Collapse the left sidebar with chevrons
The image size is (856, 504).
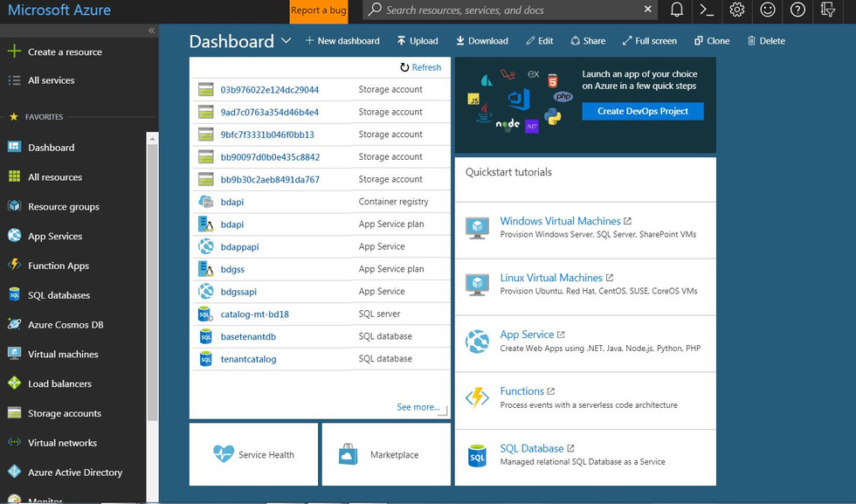(x=151, y=30)
